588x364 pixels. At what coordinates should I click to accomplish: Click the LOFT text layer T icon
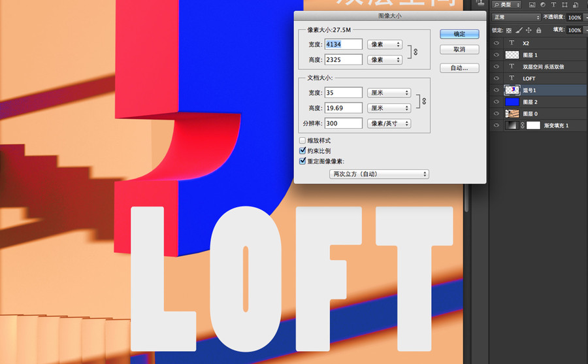click(x=512, y=78)
